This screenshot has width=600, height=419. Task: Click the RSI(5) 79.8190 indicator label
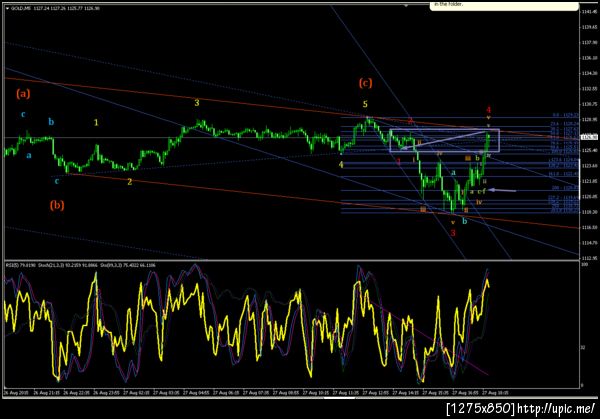21,265
